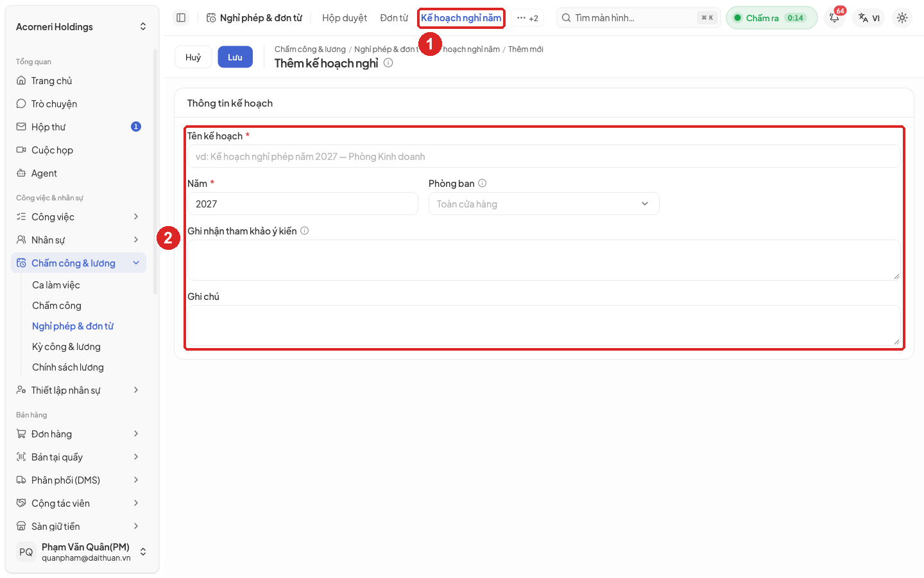The image size is (924, 578).
Task: Toggle the sidebar panel icon
Action: tap(181, 18)
